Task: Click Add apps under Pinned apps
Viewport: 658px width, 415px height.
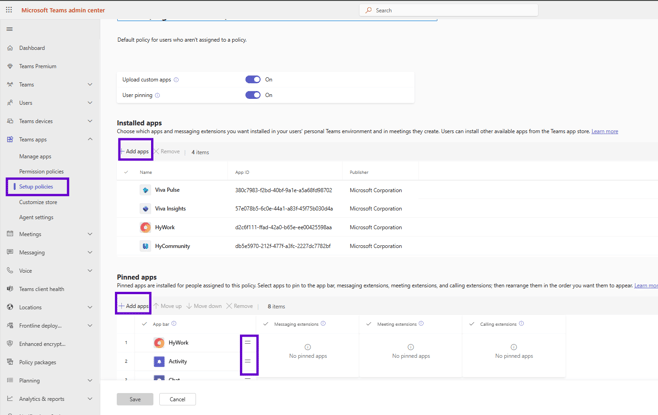Action: coord(134,306)
